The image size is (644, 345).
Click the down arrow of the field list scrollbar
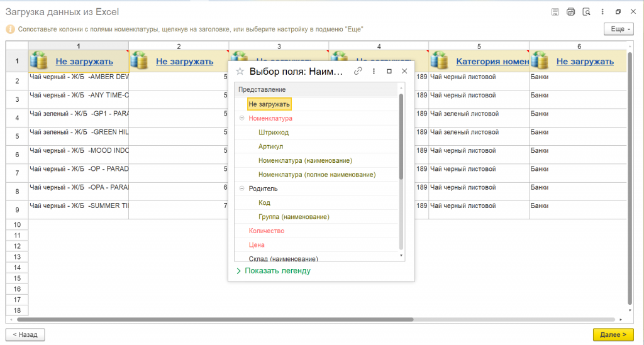(401, 256)
